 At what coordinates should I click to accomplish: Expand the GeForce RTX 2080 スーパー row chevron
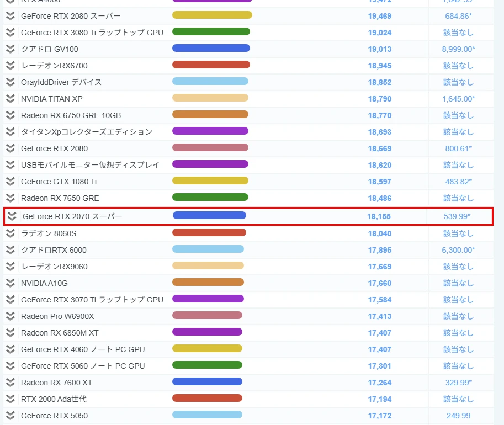10,16
